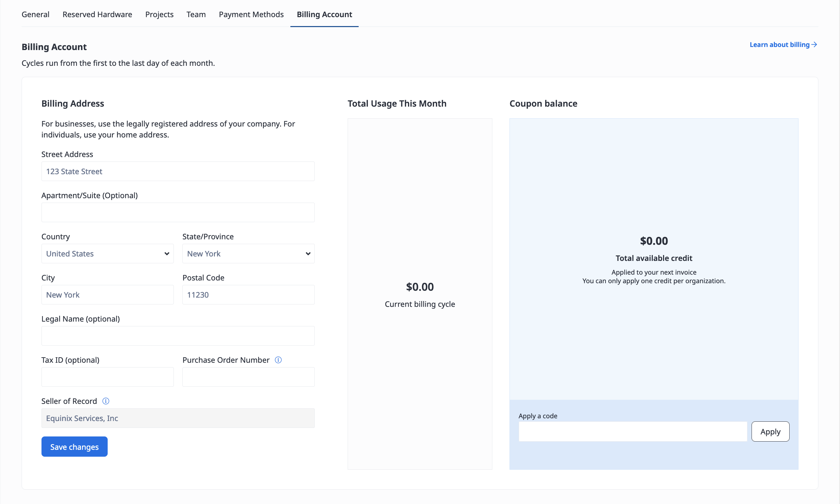This screenshot has height=504, width=840.
Task: Click the Tax ID input field
Action: tap(108, 377)
